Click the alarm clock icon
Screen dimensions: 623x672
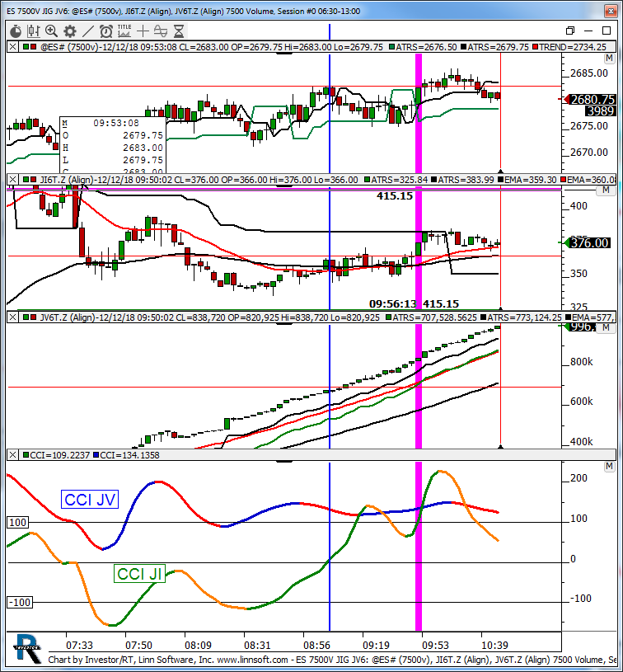(106, 31)
